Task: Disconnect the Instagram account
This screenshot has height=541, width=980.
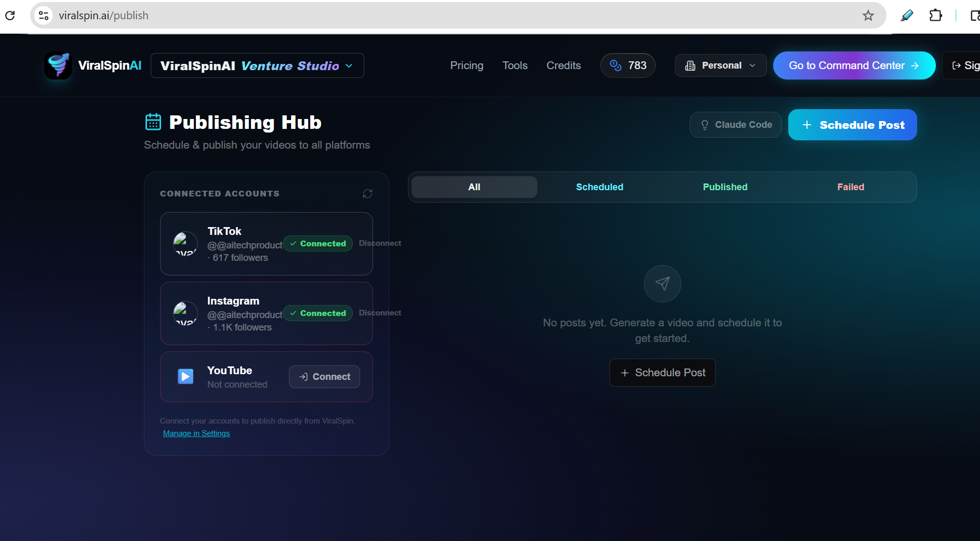Action: 380,313
